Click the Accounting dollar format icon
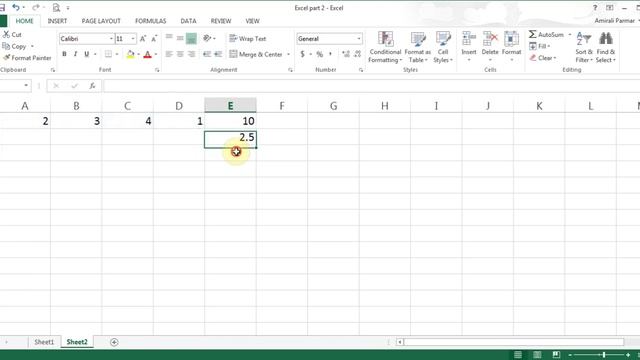Image resolution: width=640 pixels, height=360 pixels. (x=302, y=54)
